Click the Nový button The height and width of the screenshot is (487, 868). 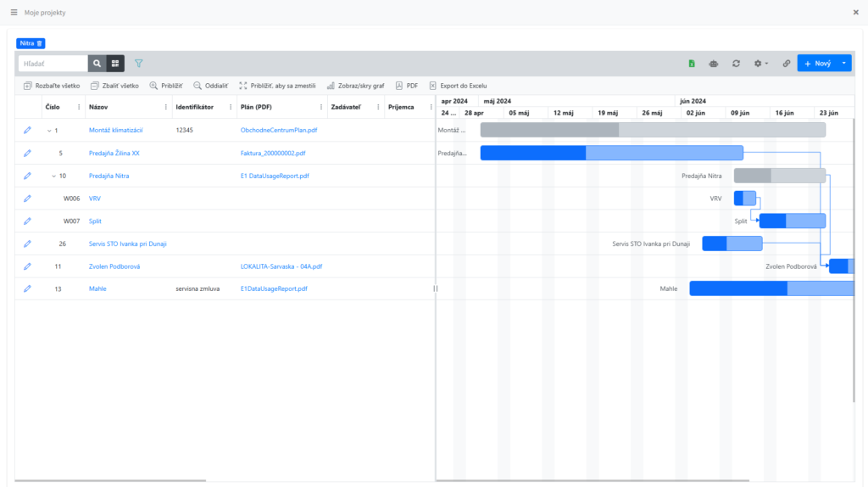pos(817,64)
